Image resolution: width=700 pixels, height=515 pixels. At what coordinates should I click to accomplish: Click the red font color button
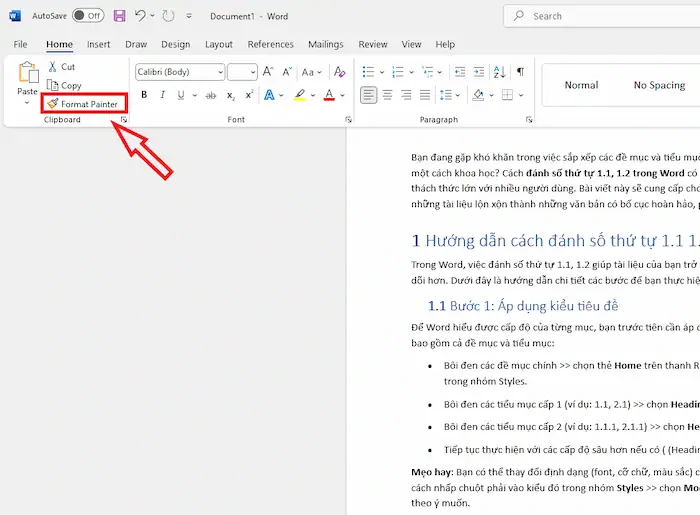tap(328, 95)
